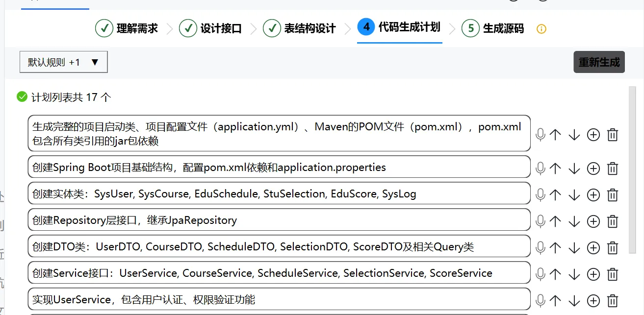Image resolution: width=644 pixels, height=315 pixels.
Task: Move the SysUser entity row up
Action: [555, 195]
